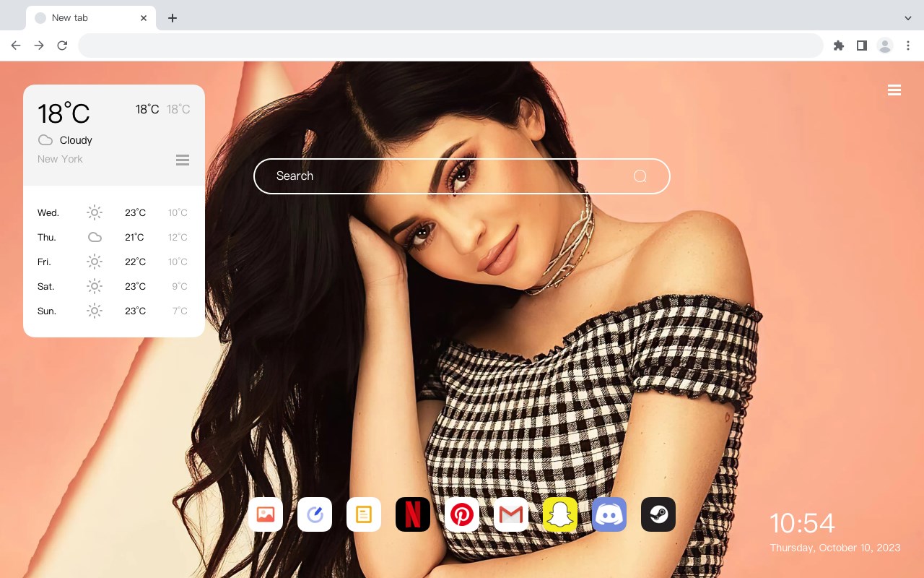This screenshot has height=578, width=924.
Task: Open the Steam shortcut
Action: click(x=658, y=514)
